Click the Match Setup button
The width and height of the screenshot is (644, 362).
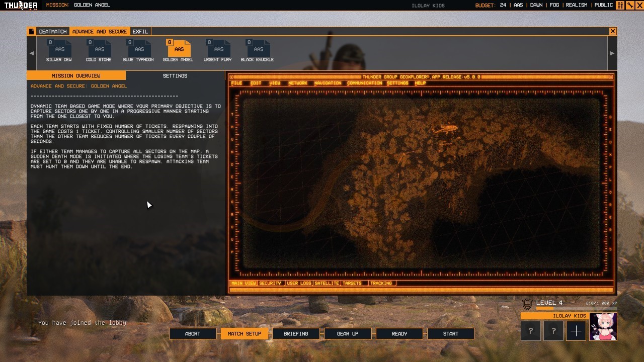[245, 333]
